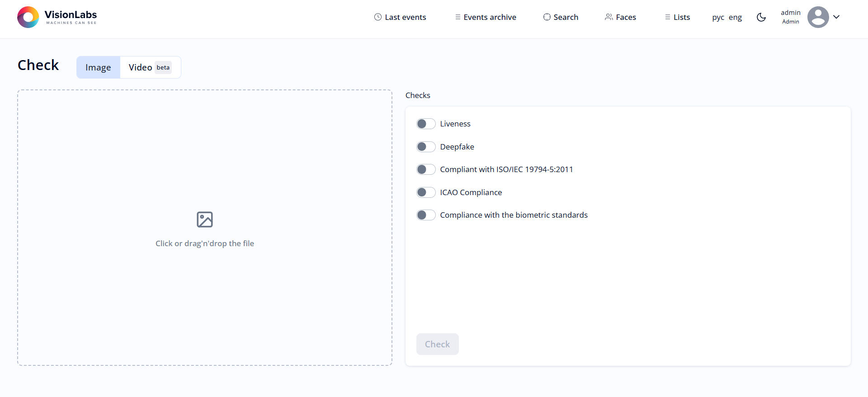Click the image upload placeholder icon
The image size is (868, 397).
pyautogui.click(x=205, y=220)
